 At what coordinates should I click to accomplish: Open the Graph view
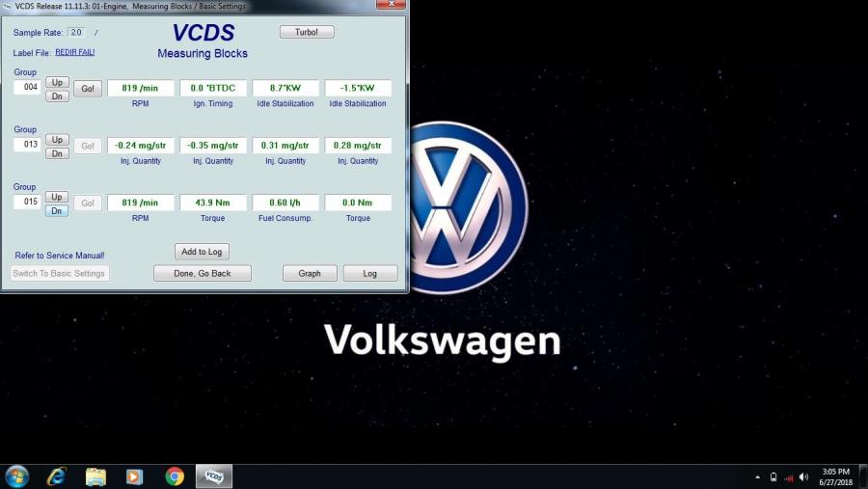pyautogui.click(x=310, y=274)
